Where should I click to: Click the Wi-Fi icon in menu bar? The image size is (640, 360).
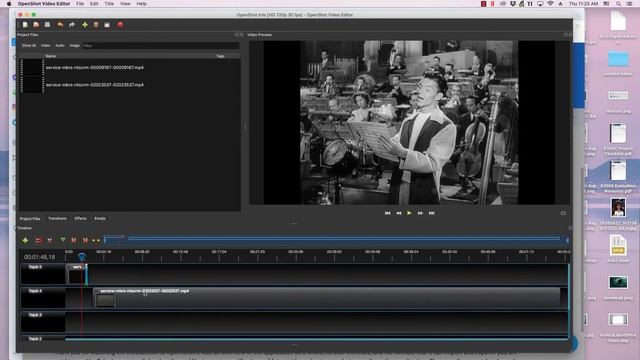coord(550,4)
